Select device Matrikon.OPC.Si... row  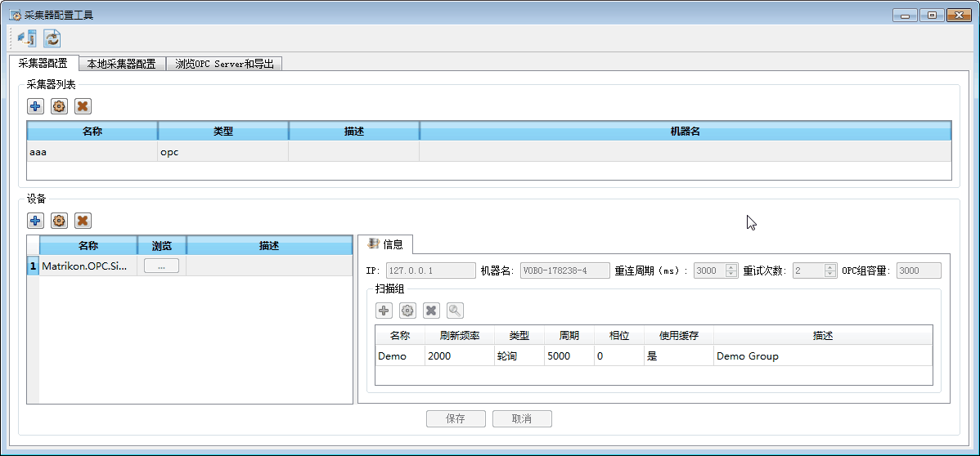point(196,266)
